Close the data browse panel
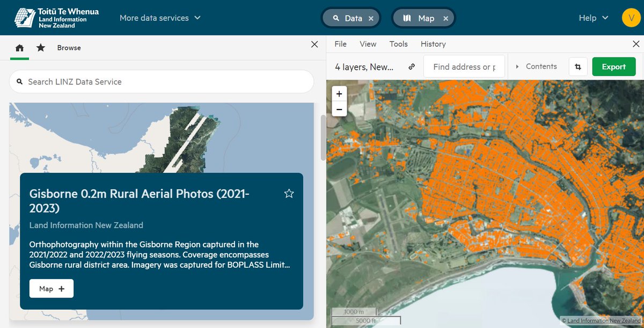 314,45
